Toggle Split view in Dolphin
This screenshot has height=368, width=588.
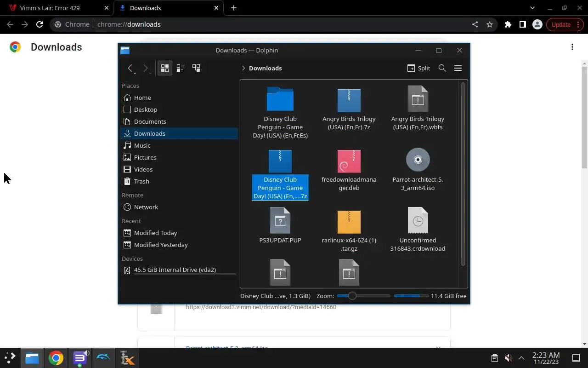pyautogui.click(x=418, y=68)
